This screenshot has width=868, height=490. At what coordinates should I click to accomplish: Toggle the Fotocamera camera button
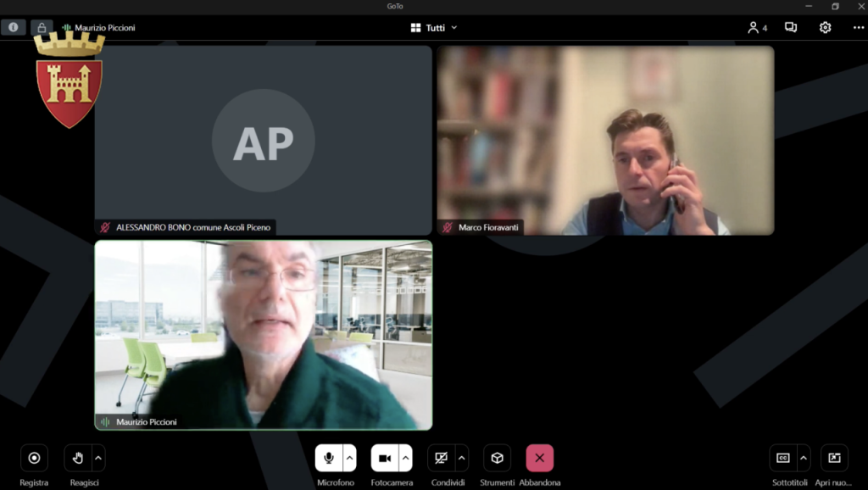(385, 458)
